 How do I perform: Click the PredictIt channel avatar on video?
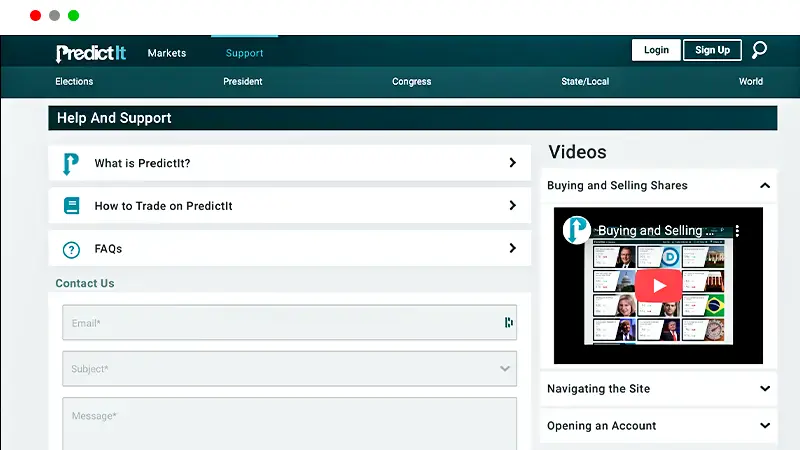(x=577, y=230)
